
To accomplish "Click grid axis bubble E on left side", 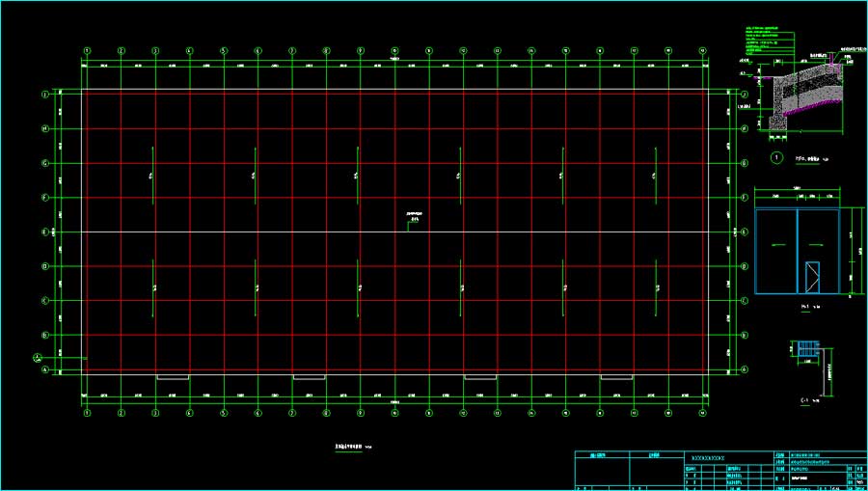I will pyautogui.click(x=45, y=232).
